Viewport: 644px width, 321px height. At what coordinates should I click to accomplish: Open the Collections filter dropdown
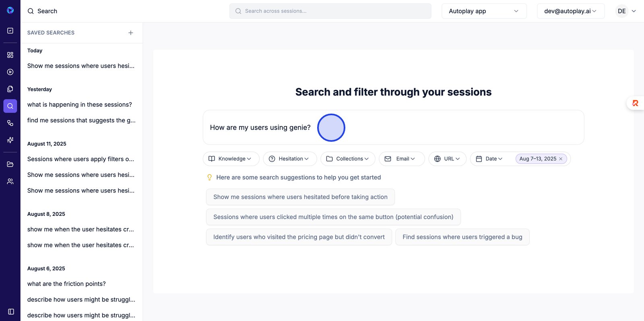click(x=348, y=159)
